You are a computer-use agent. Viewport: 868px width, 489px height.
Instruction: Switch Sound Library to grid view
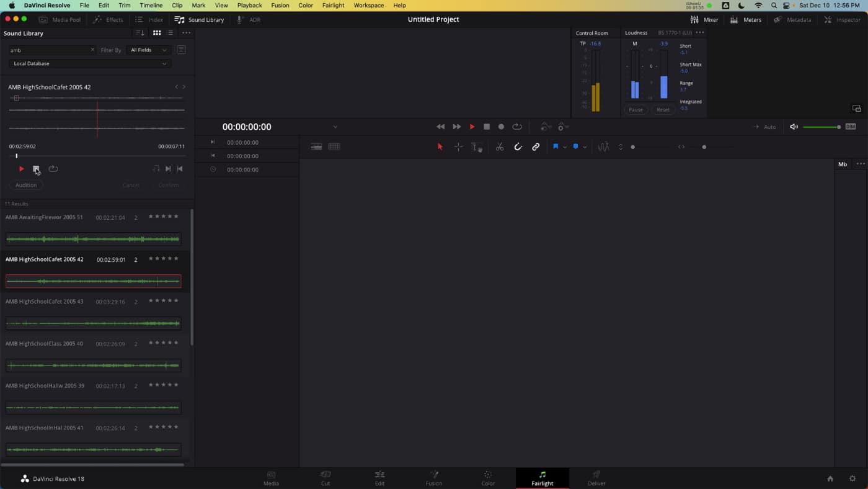[157, 33]
